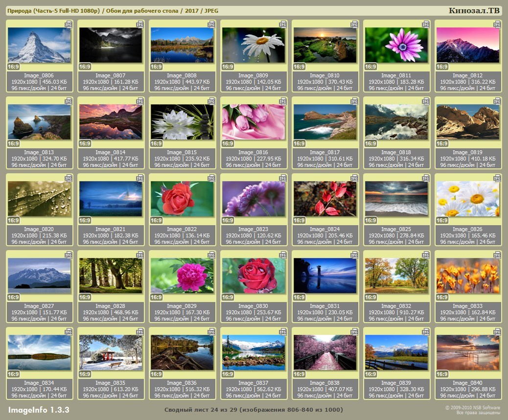Select the 16:9 badge on Image_0832
The width and height of the screenshot is (508, 420).
coord(370,297)
